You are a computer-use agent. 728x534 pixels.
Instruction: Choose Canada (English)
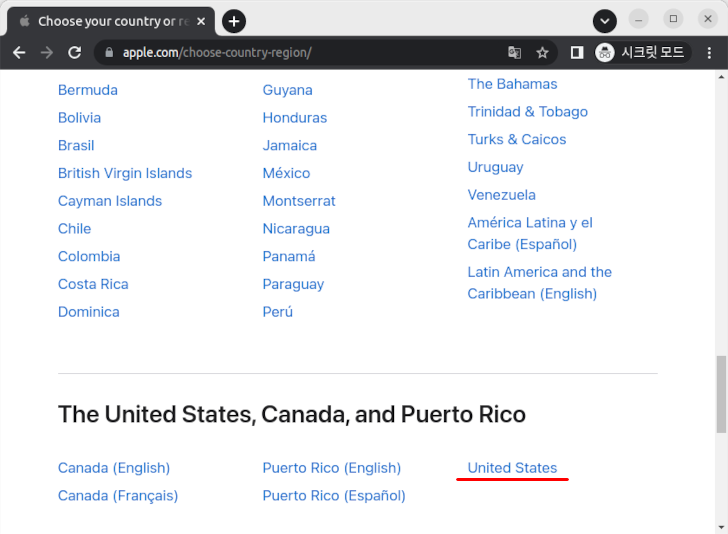[x=114, y=468]
